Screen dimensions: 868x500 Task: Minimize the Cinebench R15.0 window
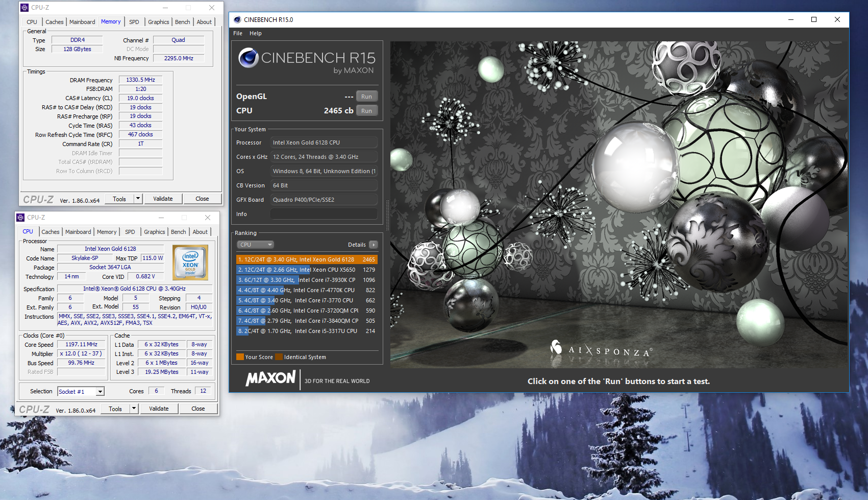(791, 19)
